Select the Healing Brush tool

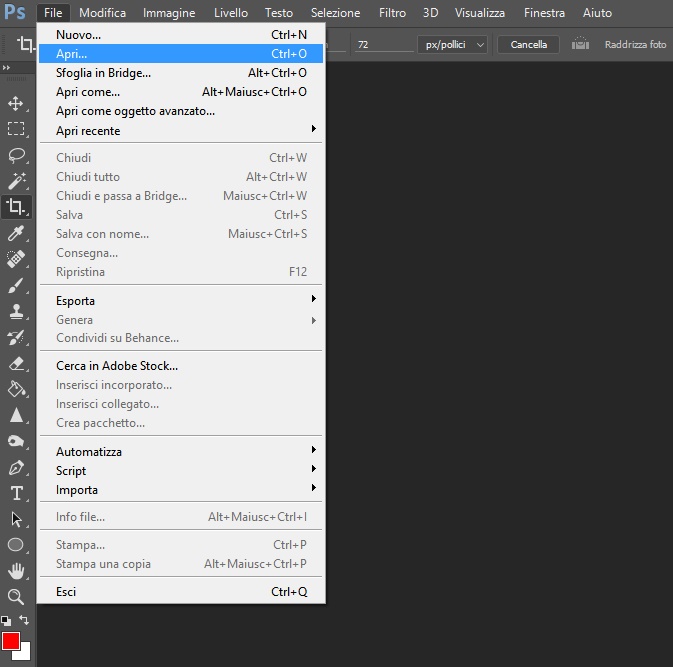(x=16, y=259)
